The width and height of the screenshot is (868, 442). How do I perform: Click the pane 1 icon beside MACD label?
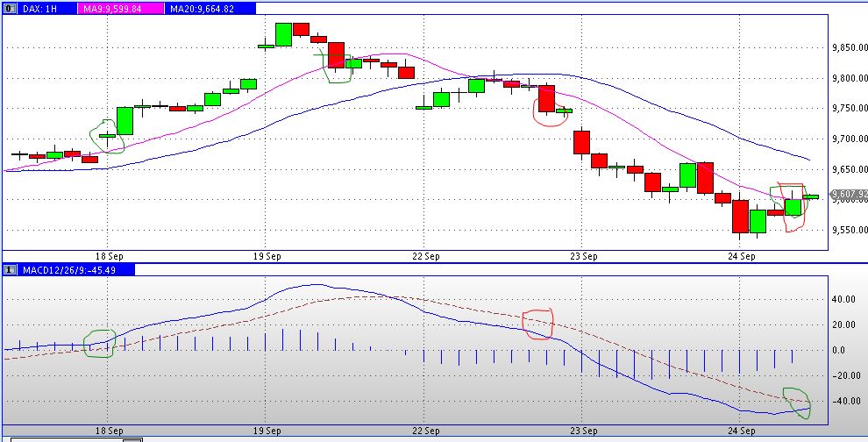[10, 270]
